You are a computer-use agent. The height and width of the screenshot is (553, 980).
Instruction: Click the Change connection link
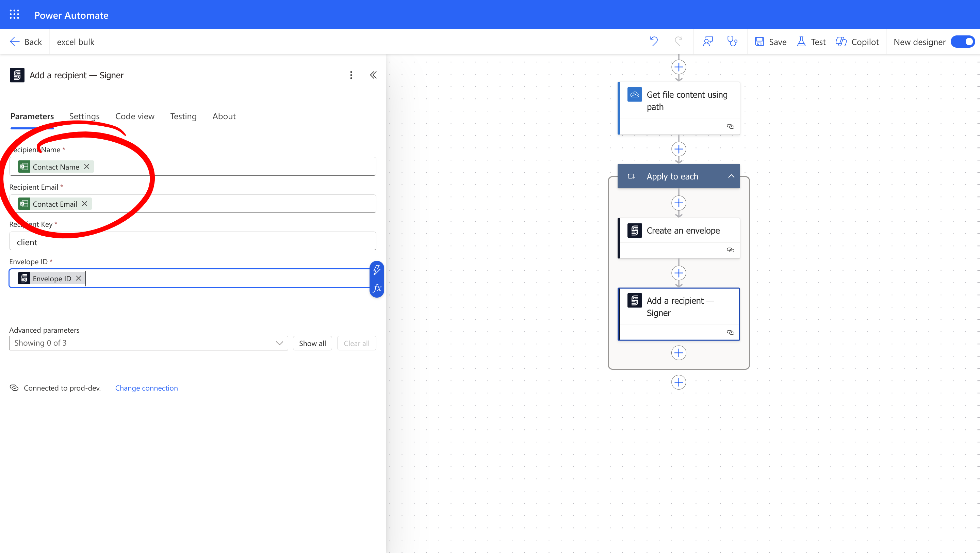pyautogui.click(x=146, y=388)
